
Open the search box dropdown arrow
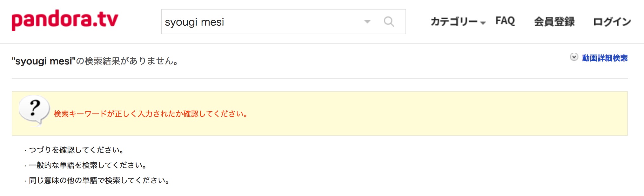click(x=367, y=22)
